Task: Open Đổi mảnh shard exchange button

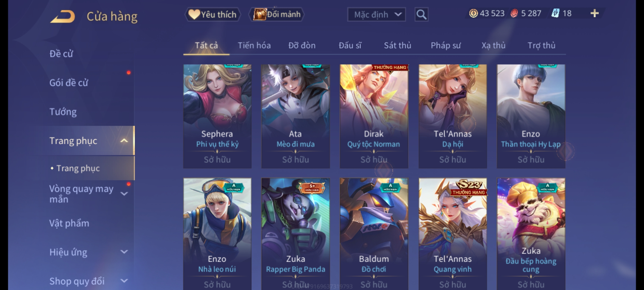Action: (277, 15)
